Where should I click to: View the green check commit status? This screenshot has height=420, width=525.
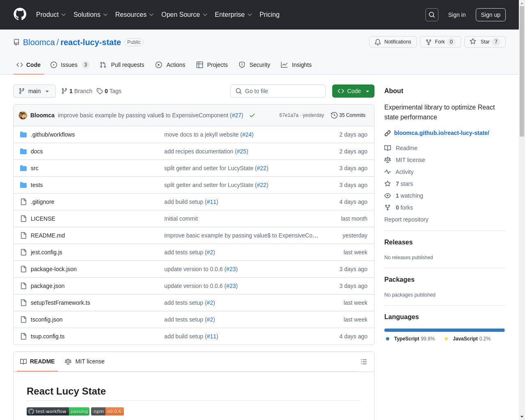click(252, 115)
